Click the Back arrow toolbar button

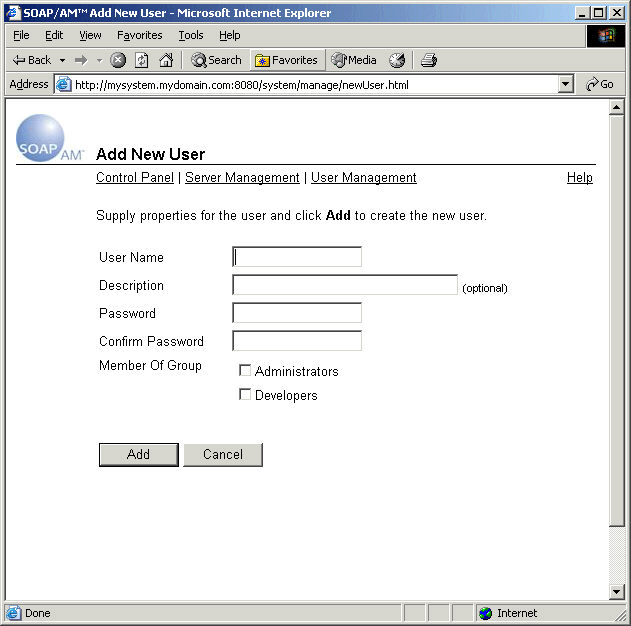(31, 60)
